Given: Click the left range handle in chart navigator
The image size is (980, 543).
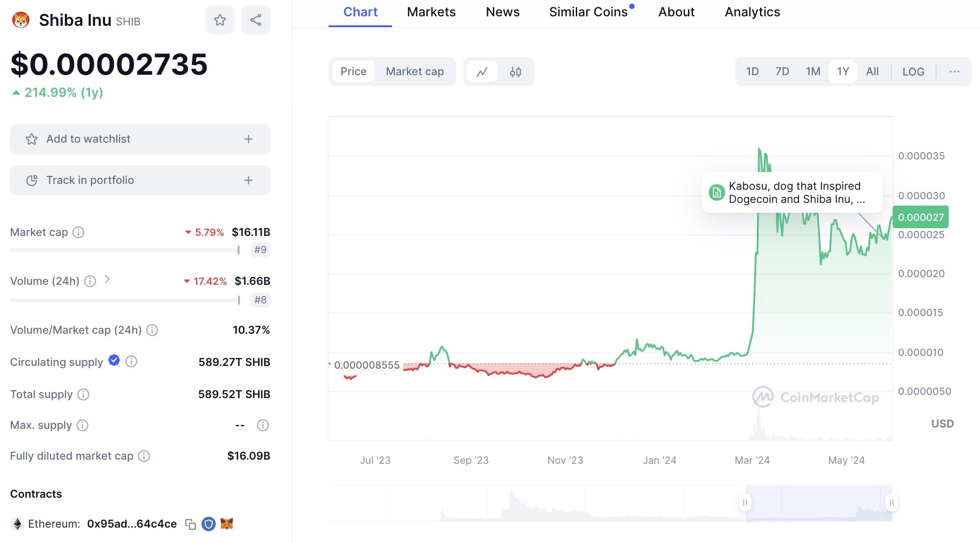Looking at the screenshot, I should [x=745, y=503].
